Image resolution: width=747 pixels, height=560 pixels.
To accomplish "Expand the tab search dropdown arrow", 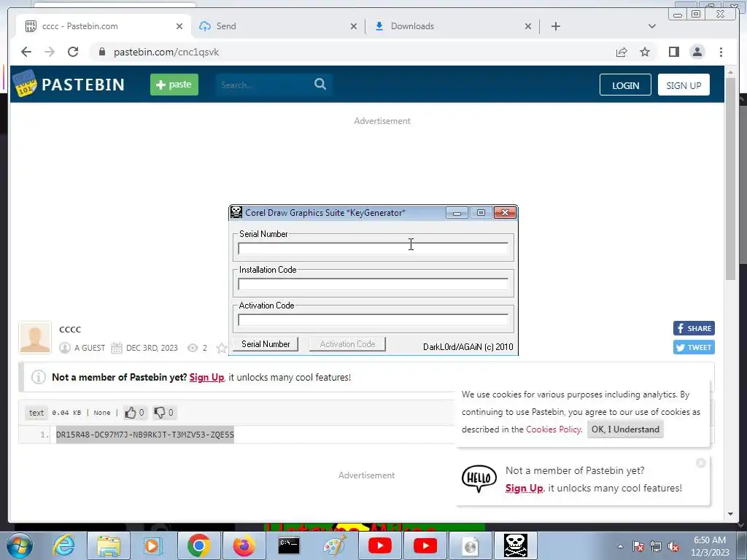I will pyautogui.click(x=651, y=26).
